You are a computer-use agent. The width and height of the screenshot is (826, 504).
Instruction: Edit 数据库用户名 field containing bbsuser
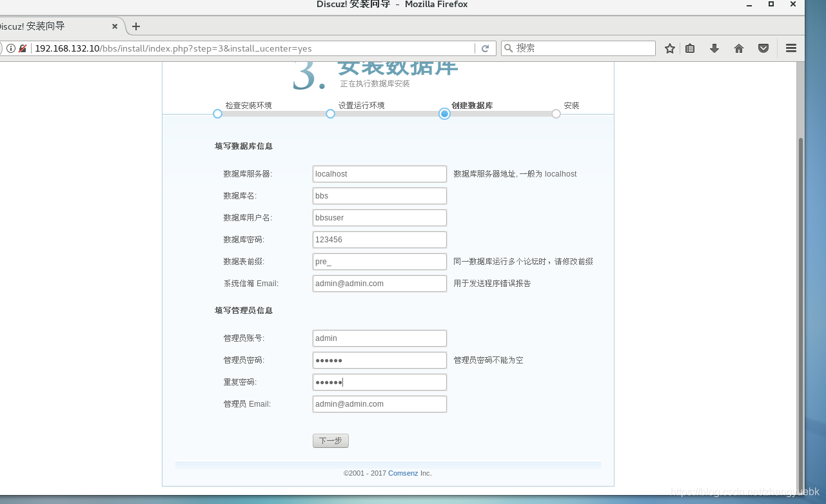[380, 218]
